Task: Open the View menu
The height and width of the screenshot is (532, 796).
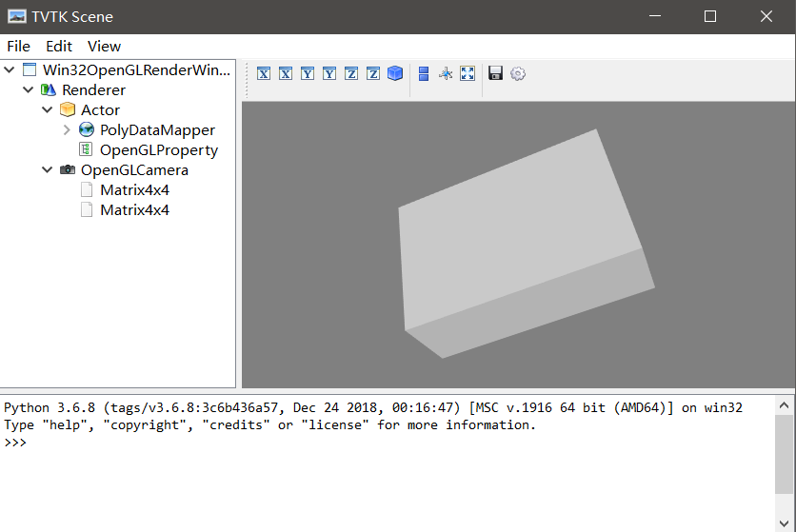Action: (x=104, y=46)
